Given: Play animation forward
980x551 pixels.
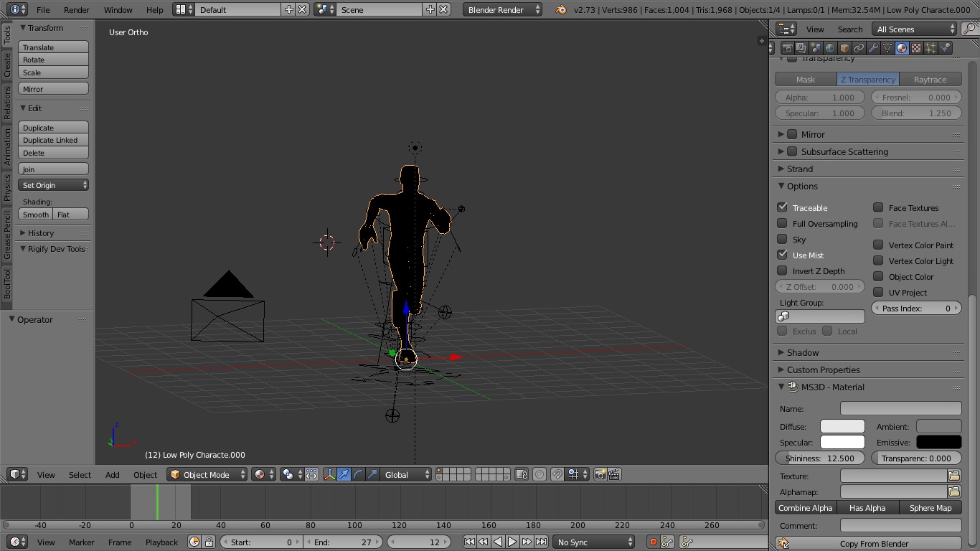Looking at the screenshot, I should tap(512, 542).
